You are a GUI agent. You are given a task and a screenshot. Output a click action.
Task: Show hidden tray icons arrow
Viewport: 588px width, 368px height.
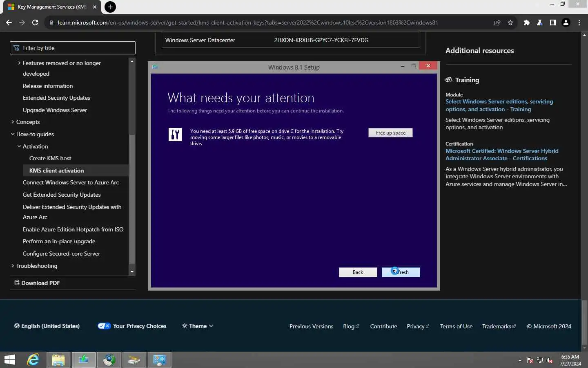click(x=520, y=360)
